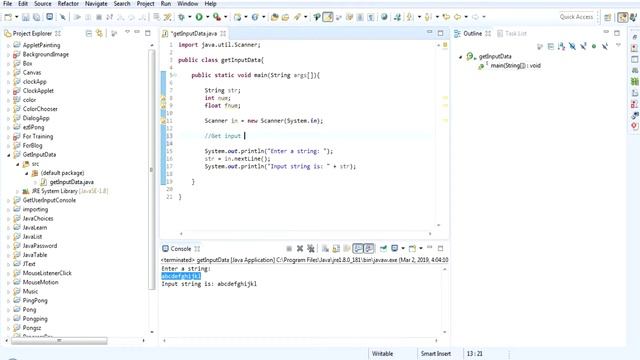Select the ClockApplet project

click(x=38, y=91)
